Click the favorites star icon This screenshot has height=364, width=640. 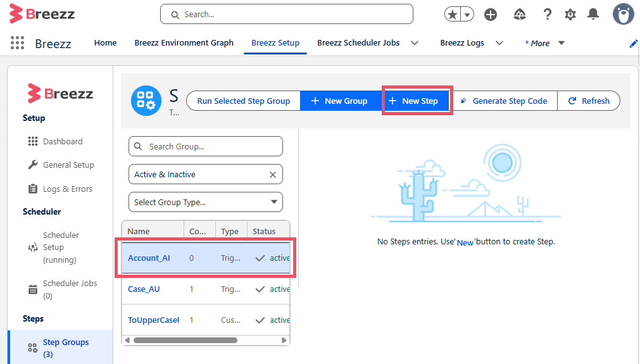pos(452,15)
